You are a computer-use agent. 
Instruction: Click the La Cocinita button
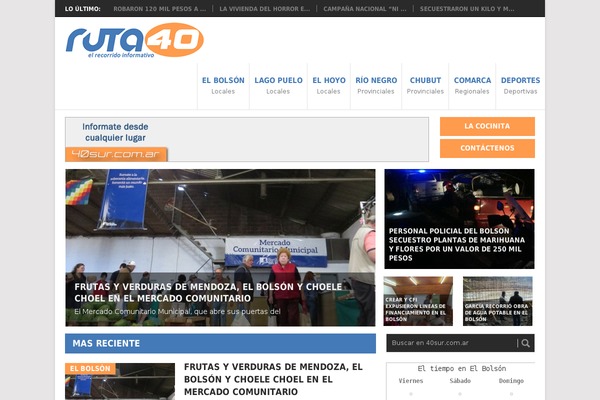point(487,126)
